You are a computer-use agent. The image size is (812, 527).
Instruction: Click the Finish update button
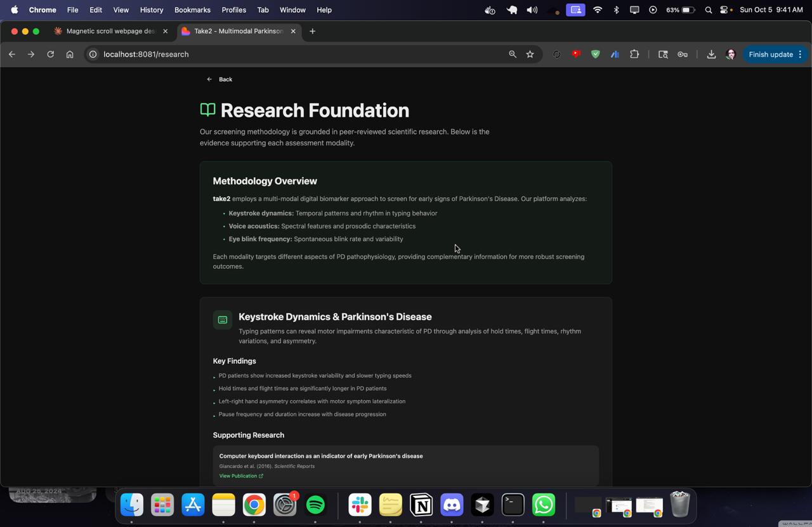771,55
